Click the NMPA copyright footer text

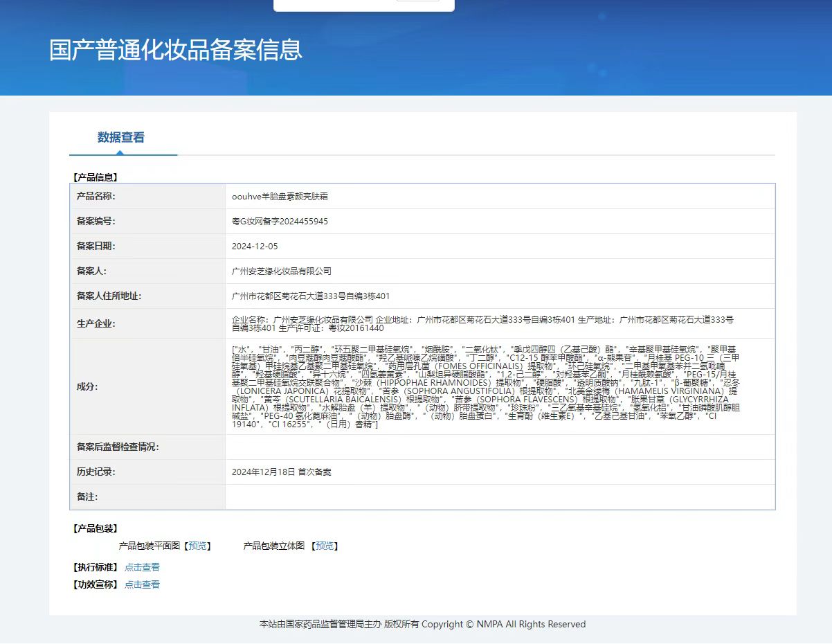tap(422, 625)
